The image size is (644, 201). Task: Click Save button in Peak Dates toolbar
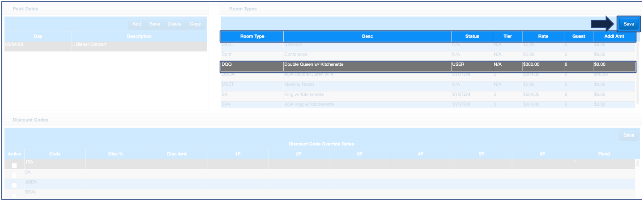pyautogui.click(x=155, y=24)
